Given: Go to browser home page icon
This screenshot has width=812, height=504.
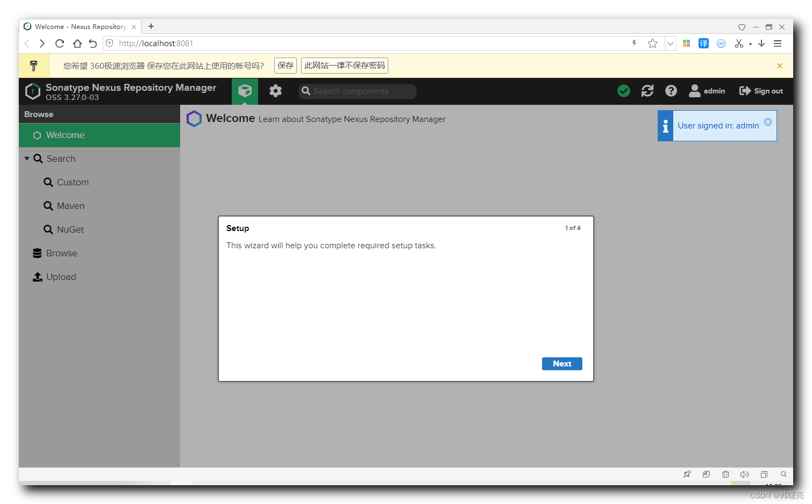Looking at the screenshot, I should 77,44.
